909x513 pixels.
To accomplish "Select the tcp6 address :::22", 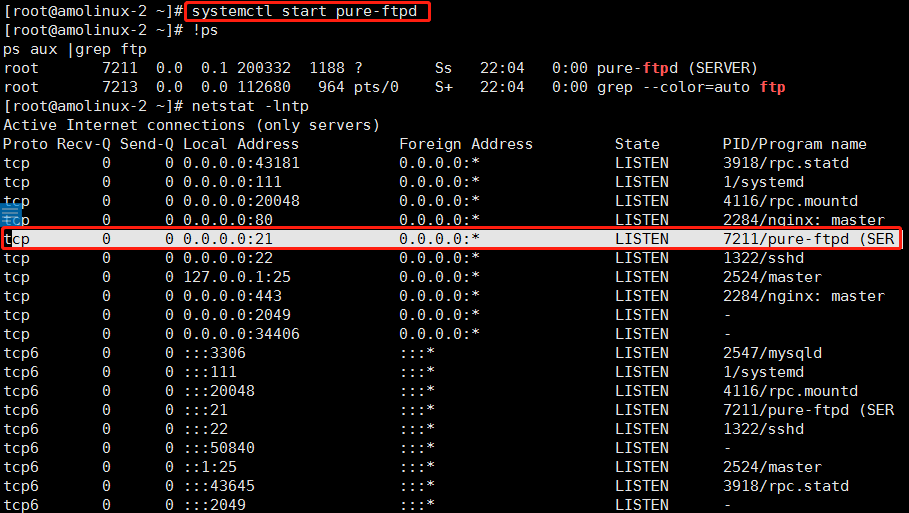I will click(x=206, y=430).
